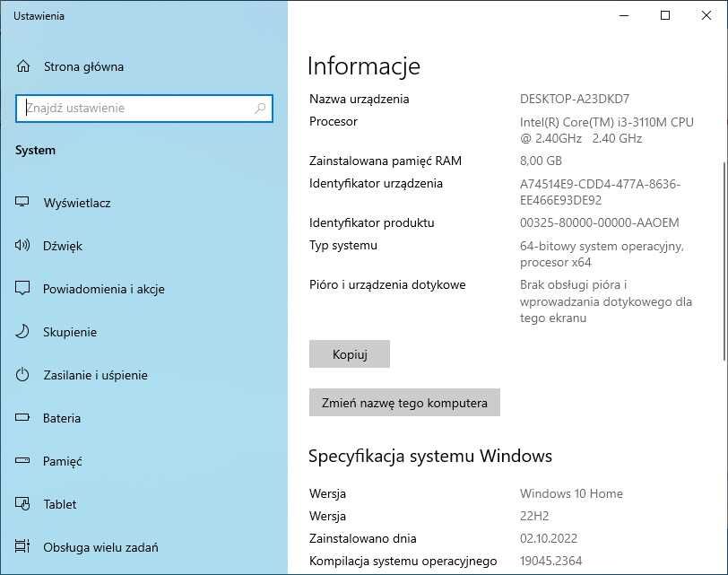Screen dimensions: 728x575
Task: Open the Tablet settings page
Action: (x=60, y=504)
